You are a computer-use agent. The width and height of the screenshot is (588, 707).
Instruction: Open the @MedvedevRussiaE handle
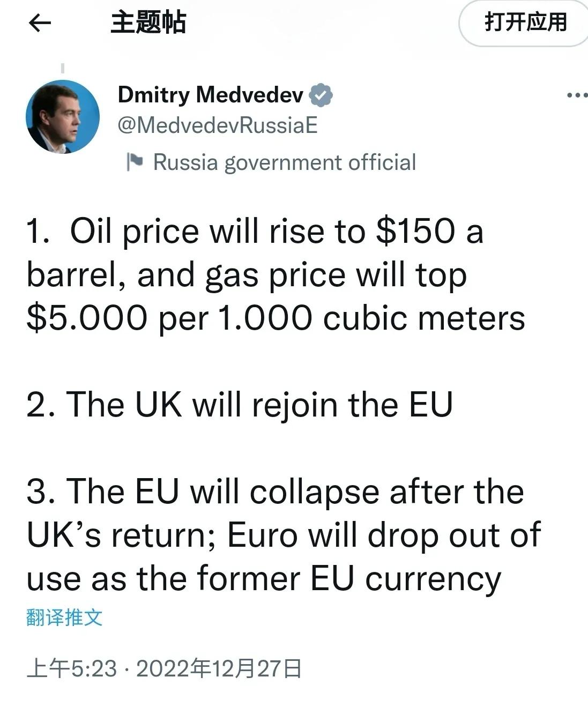click(217, 125)
